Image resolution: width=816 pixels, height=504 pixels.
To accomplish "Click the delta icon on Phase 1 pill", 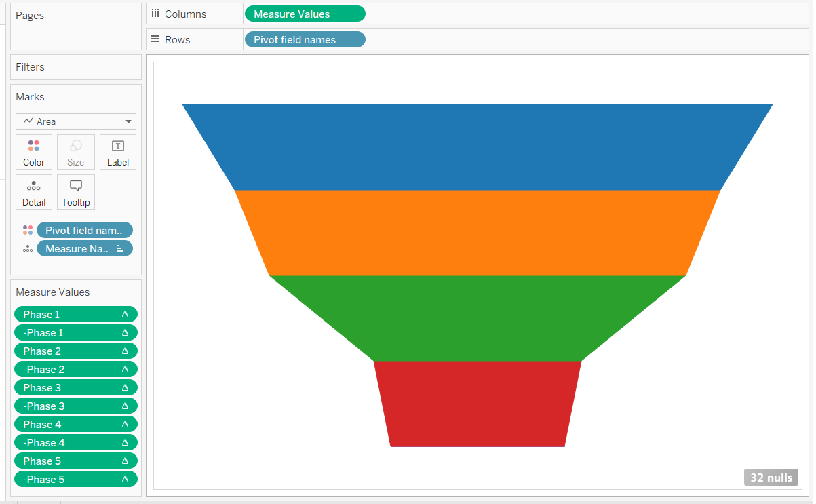I will pyautogui.click(x=125, y=315).
